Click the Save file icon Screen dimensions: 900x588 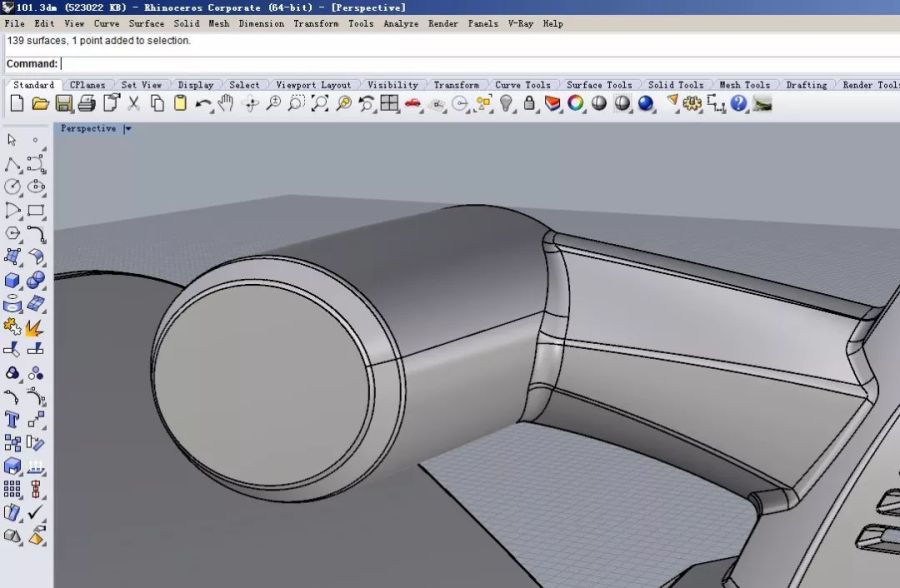(64, 104)
